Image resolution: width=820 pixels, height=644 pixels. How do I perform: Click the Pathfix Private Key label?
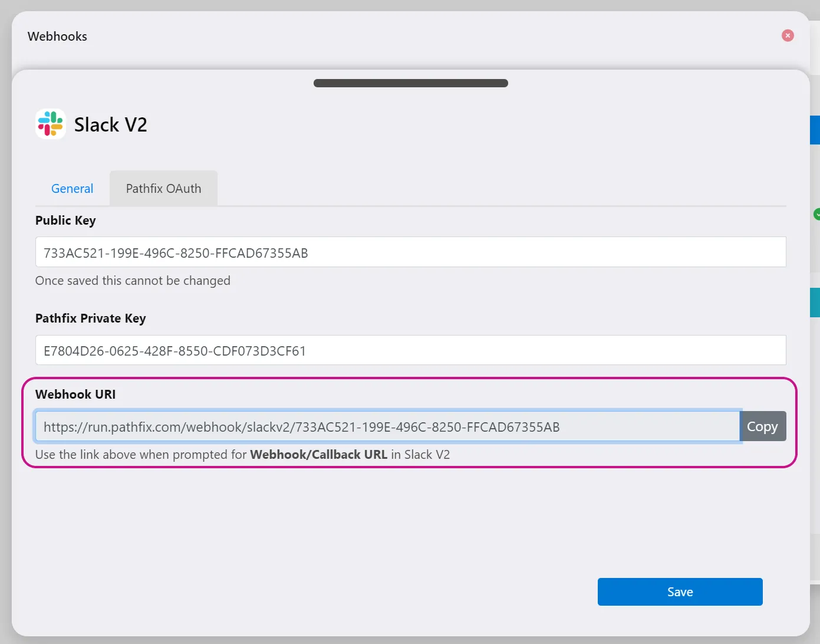tap(90, 318)
